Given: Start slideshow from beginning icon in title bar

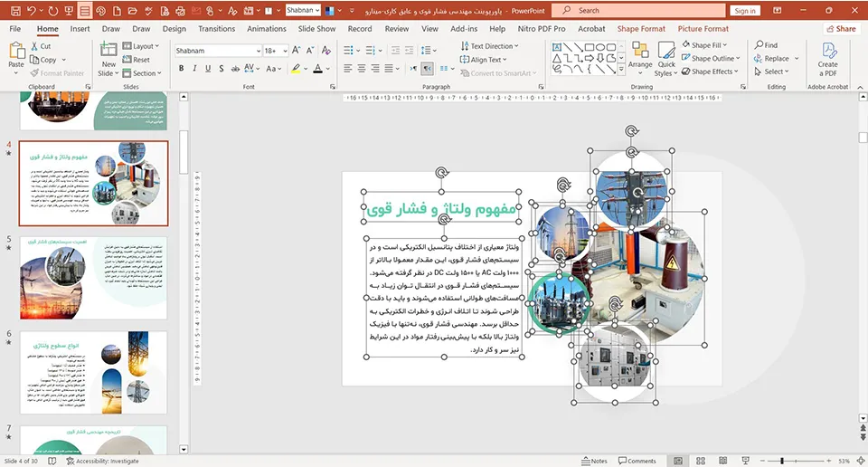Looking at the screenshot, I should (x=69, y=11).
